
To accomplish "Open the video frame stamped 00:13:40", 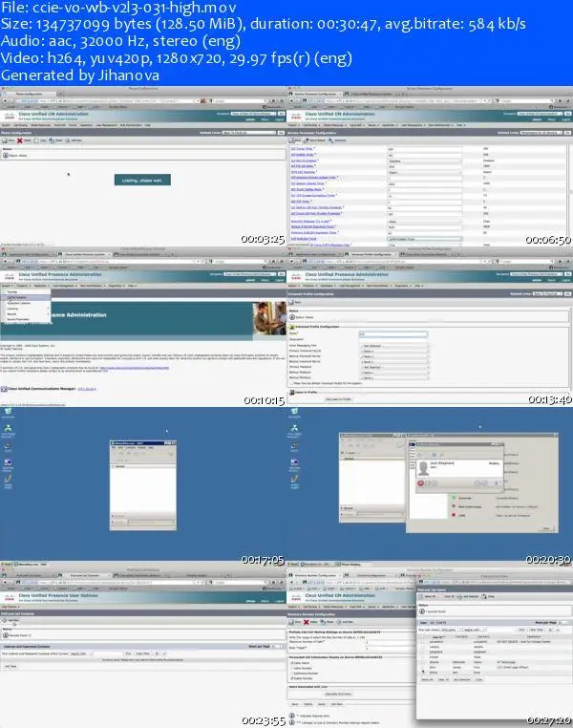I will [430, 327].
